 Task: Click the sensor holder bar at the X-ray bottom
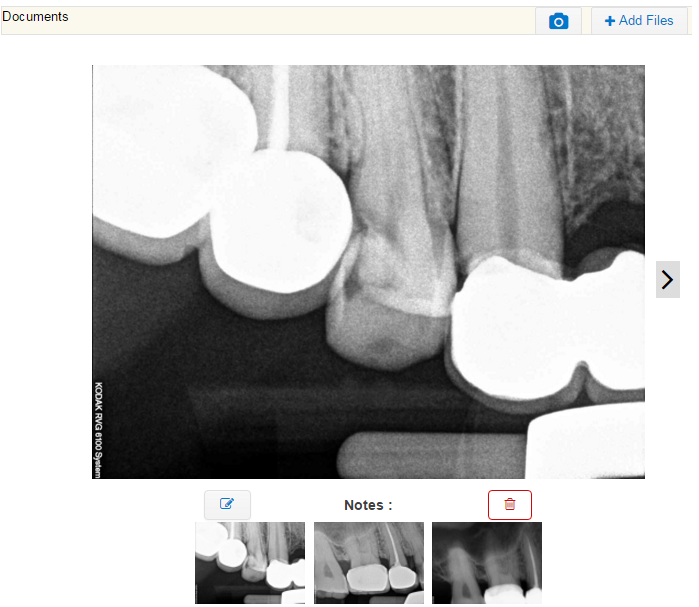coord(432,455)
